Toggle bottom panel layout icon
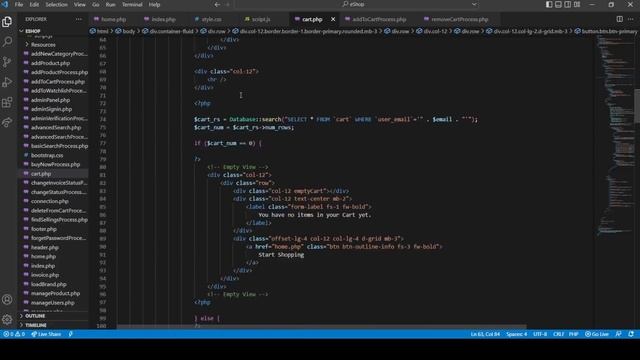This screenshot has height=360, width=640. tap(558, 4)
